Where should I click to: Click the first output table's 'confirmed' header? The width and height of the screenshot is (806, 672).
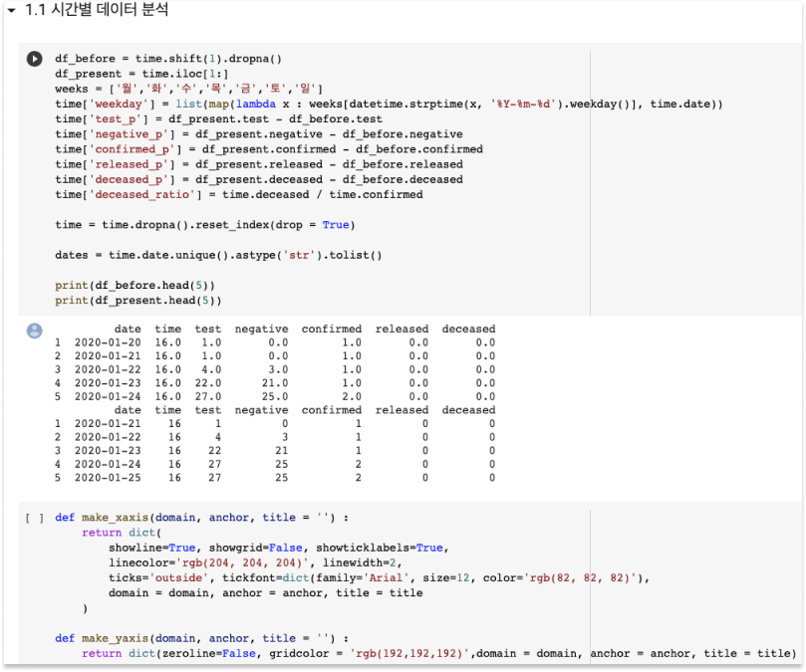[x=332, y=329]
